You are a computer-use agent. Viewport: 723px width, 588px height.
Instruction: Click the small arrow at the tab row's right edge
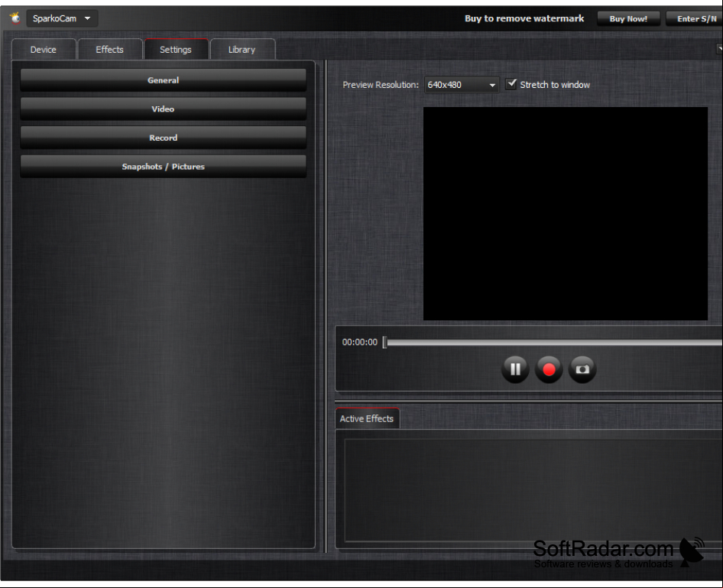click(x=720, y=48)
